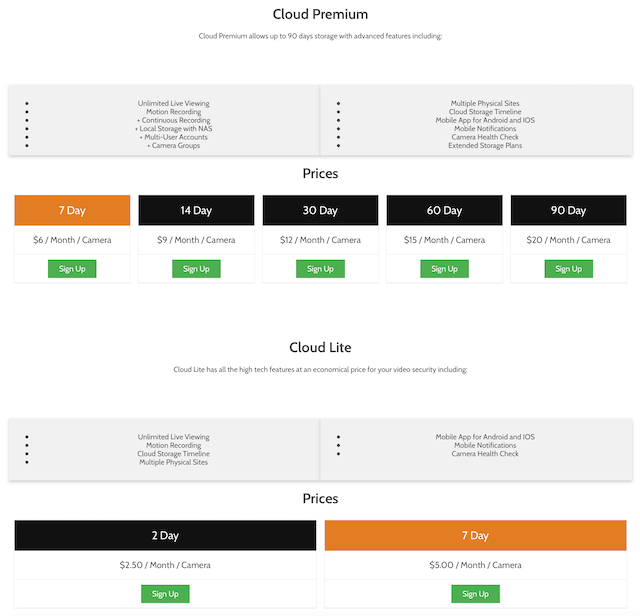Sign up for Cloud Lite 7 Day plan
The width and height of the screenshot is (640, 616).
(475, 594)
